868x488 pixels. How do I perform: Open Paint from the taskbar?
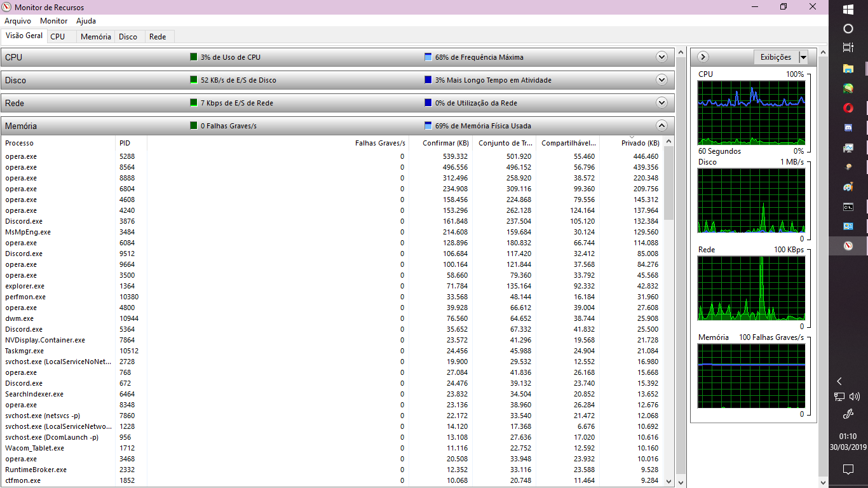(848, 187)
